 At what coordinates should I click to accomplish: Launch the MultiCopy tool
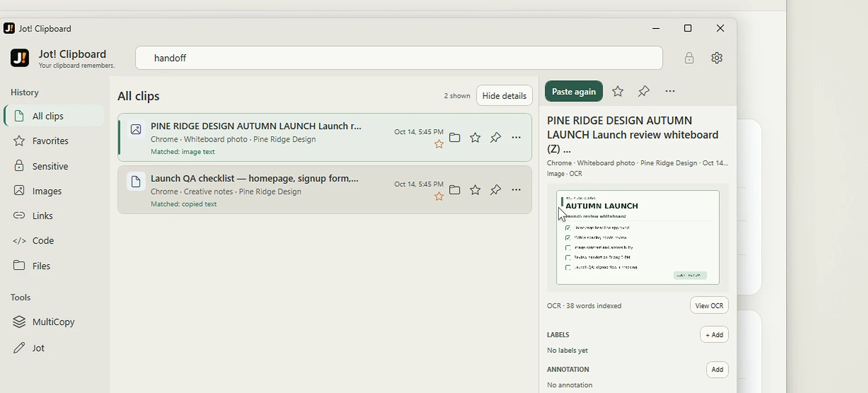(54, 322)
